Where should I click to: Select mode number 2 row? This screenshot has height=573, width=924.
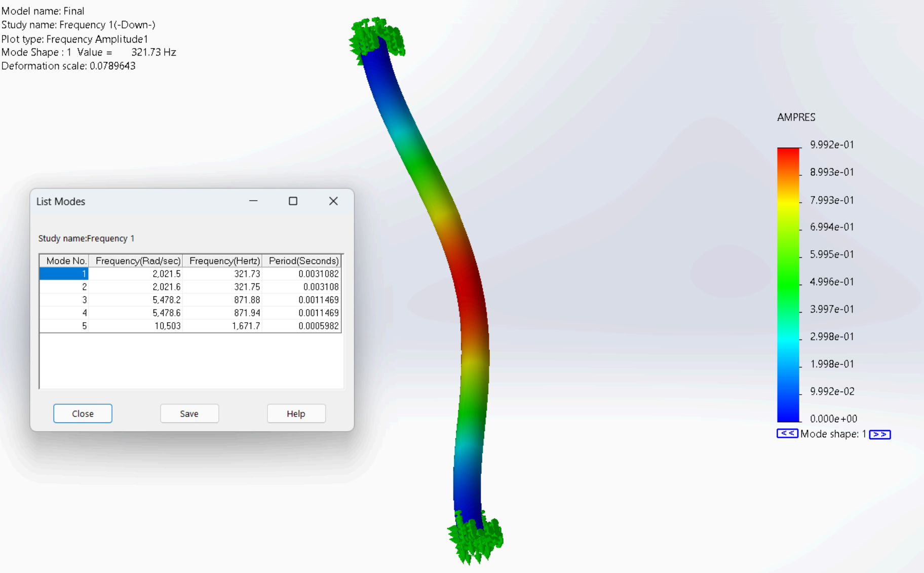tap(190, 287)
